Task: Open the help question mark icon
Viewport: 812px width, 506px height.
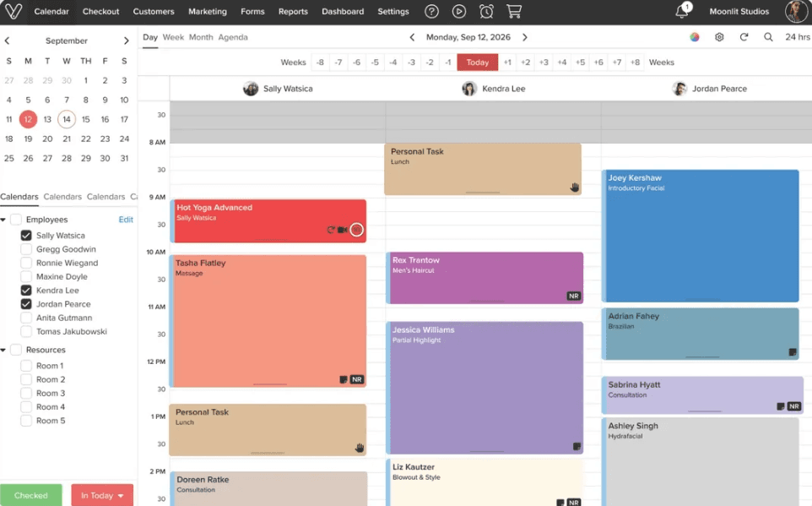Action: point(431,12)
